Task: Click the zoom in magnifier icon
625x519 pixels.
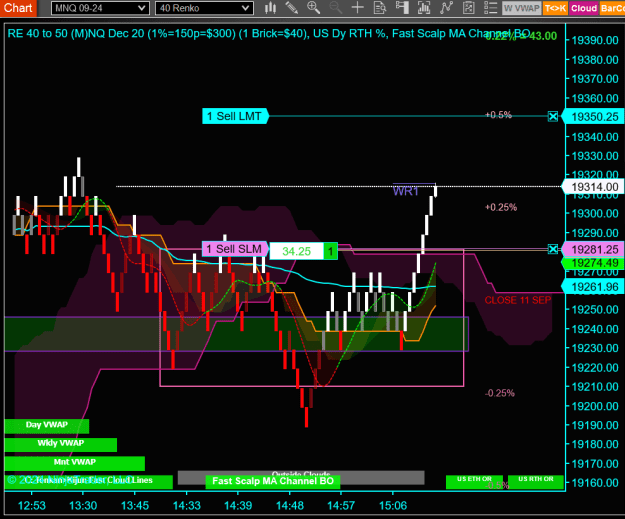Action: 313,8
